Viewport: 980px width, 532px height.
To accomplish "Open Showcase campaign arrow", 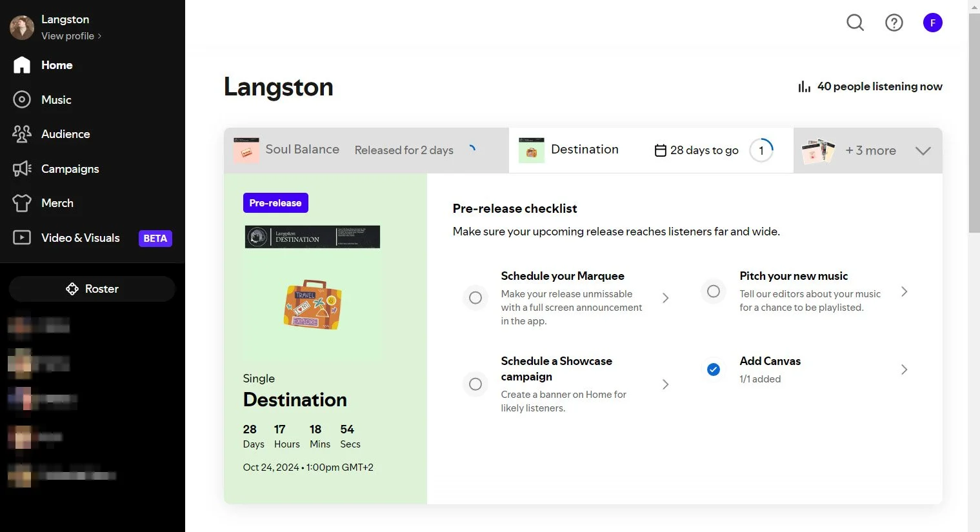I will [666, 384].
